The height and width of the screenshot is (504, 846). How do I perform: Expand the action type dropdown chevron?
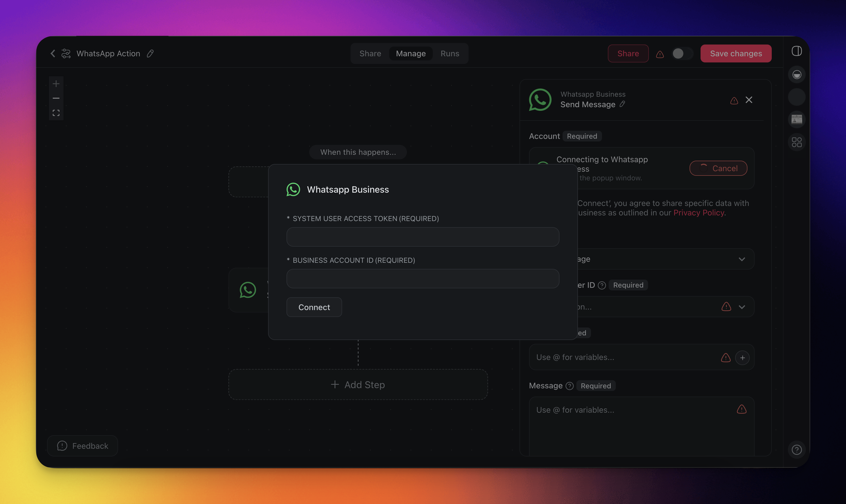point(742,259)
